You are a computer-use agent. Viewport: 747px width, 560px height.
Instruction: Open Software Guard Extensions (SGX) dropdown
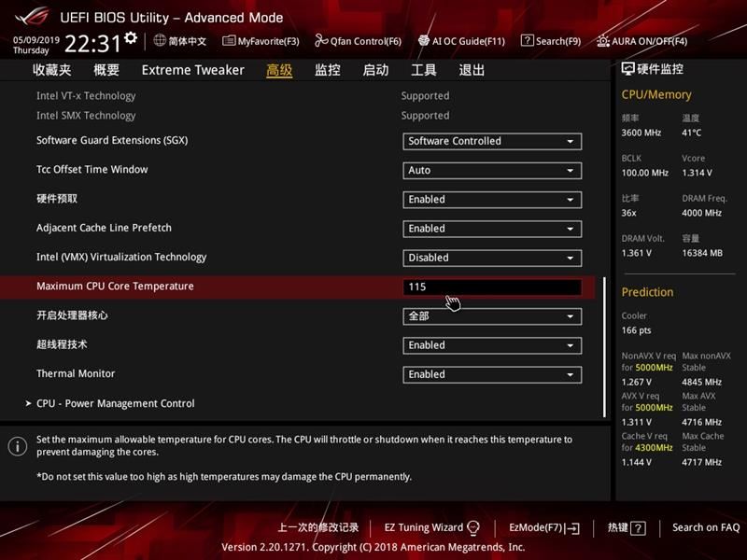tap(492, 142)
